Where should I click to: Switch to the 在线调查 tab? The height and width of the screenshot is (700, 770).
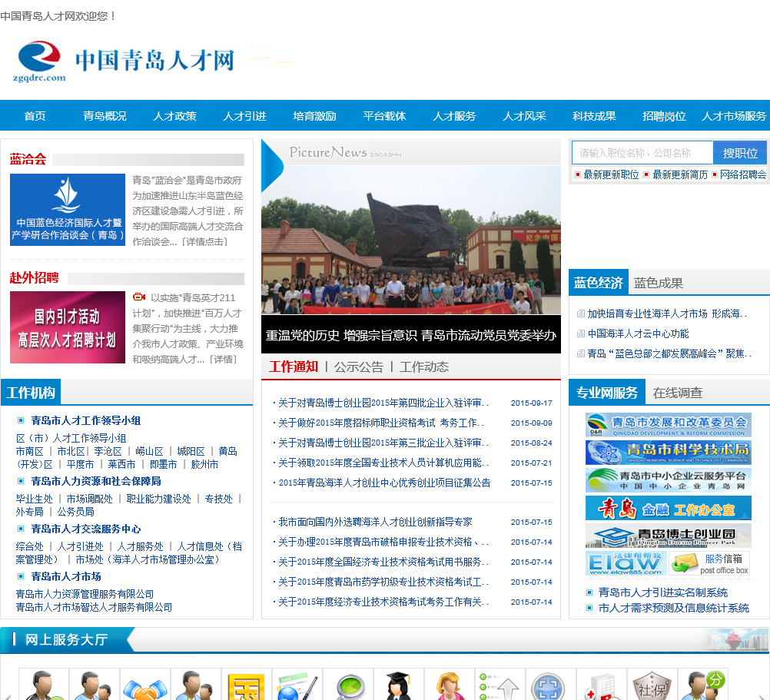[678, 393]
